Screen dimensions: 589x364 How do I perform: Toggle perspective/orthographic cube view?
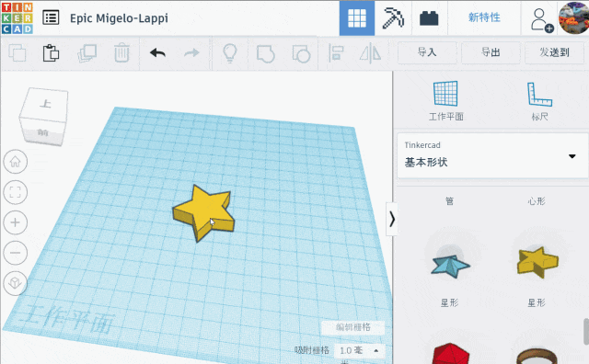pyautogui.click(x=16, y=282)
